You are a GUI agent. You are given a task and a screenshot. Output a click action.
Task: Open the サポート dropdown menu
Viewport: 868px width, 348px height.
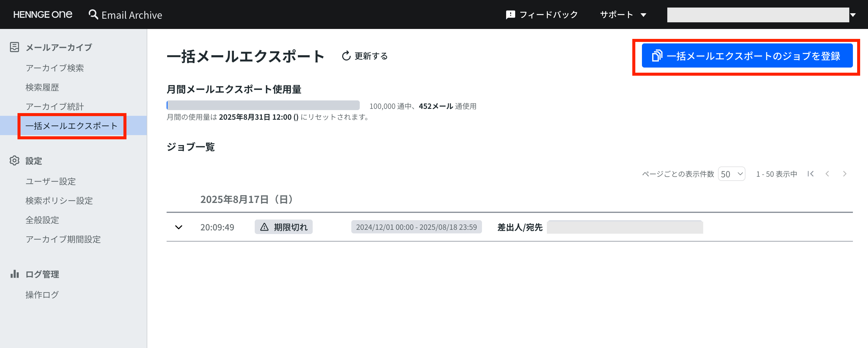click(x=623, y=14)
